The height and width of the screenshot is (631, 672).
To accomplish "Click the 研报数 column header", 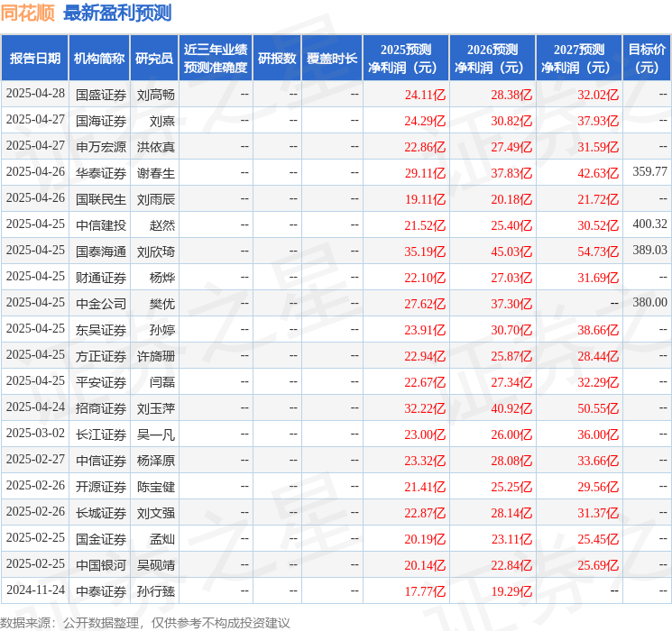I will point(277,59).
